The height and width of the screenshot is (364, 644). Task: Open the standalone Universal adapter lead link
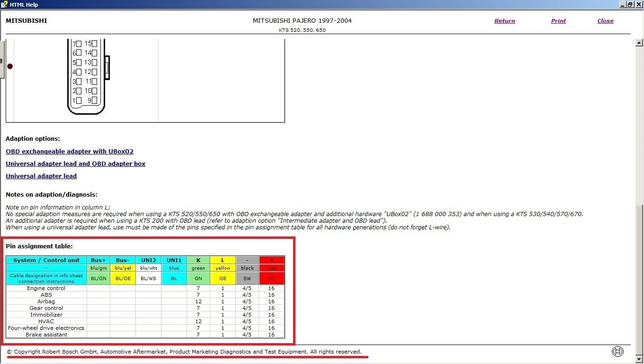(41, 176)
